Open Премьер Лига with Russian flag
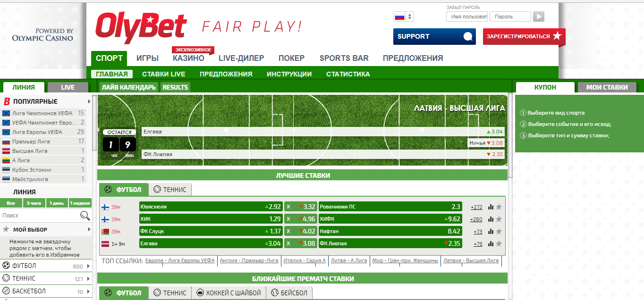Viewport: 644px width, 300px height. (43, 142)
